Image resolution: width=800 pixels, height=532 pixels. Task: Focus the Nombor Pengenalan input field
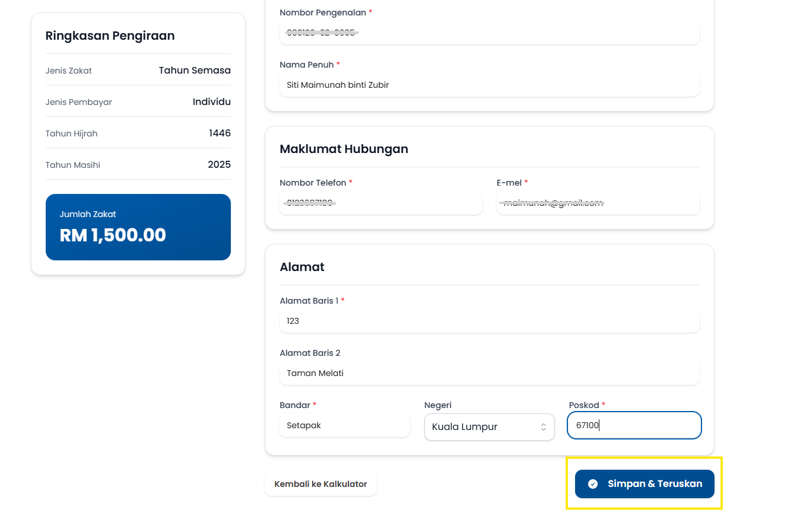(x=489, y=33)
